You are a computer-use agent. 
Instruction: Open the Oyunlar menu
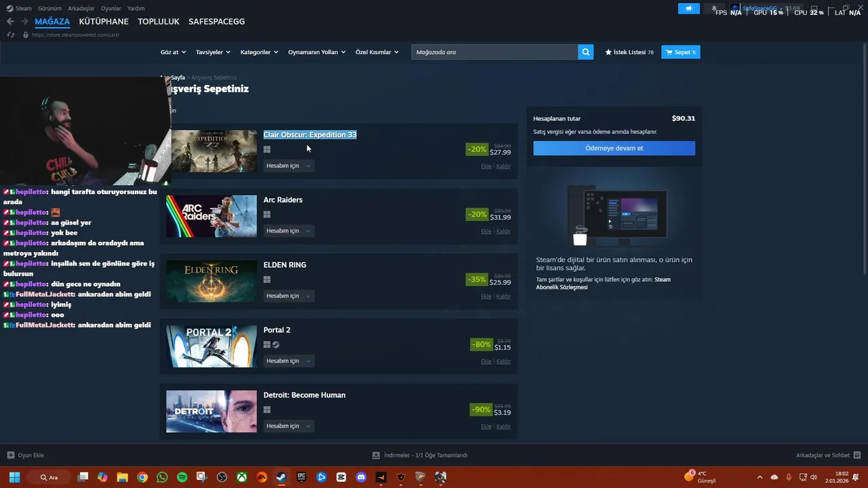(111, 8)
